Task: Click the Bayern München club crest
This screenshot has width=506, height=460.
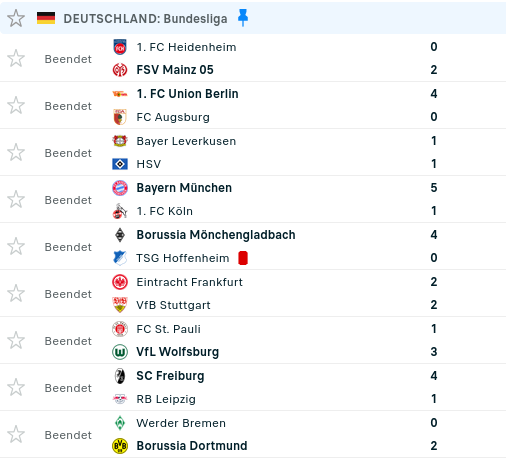Action: 120,188
